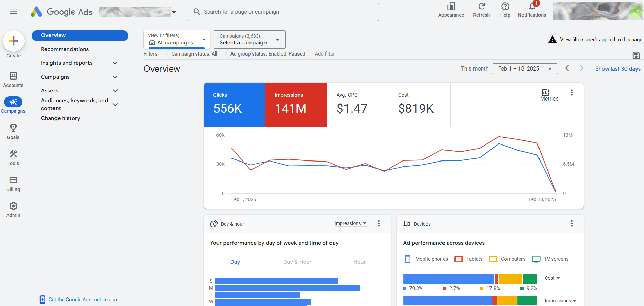This screenshot has width=644, height=306.
Task: Go to the Billing section icon
Action: (13, 180)
